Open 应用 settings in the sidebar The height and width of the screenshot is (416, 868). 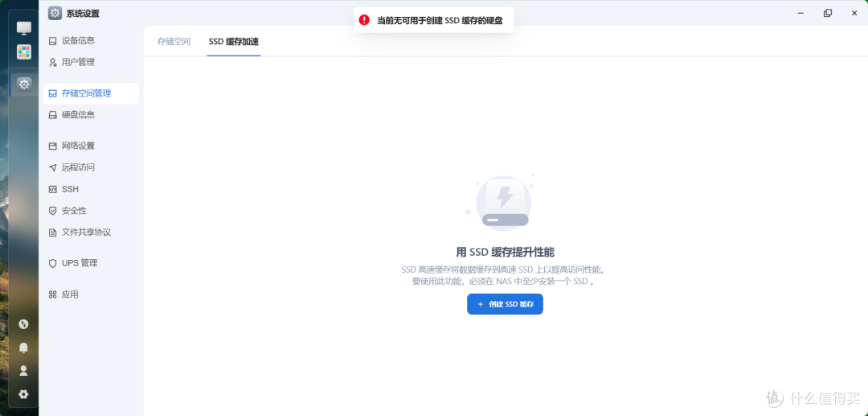(x=91, y=294)
